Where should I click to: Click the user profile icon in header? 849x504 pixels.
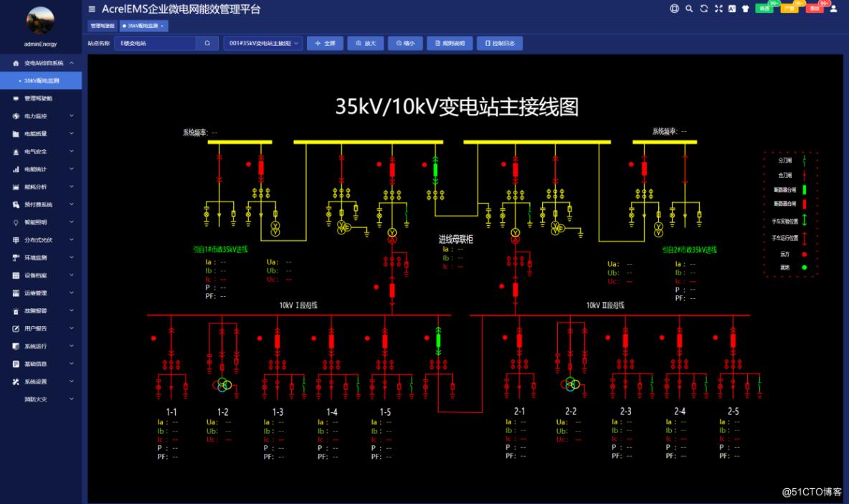coord(834,9)
